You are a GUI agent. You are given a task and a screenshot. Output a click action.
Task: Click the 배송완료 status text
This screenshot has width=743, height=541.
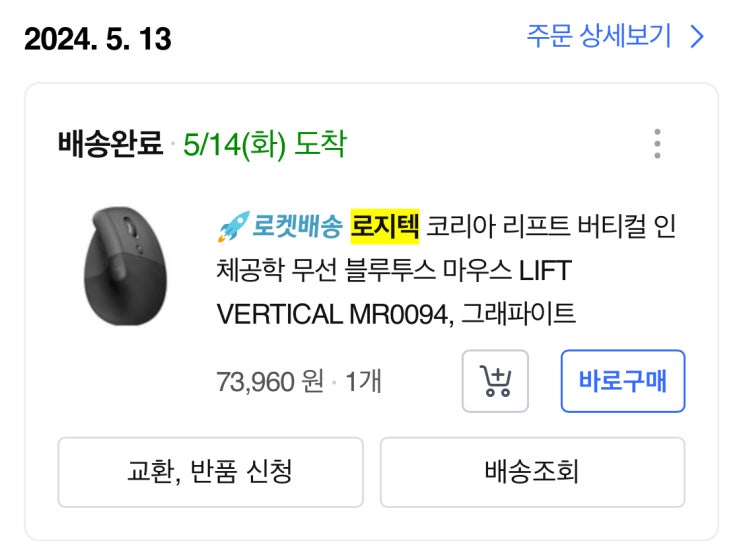coord(110,145)
